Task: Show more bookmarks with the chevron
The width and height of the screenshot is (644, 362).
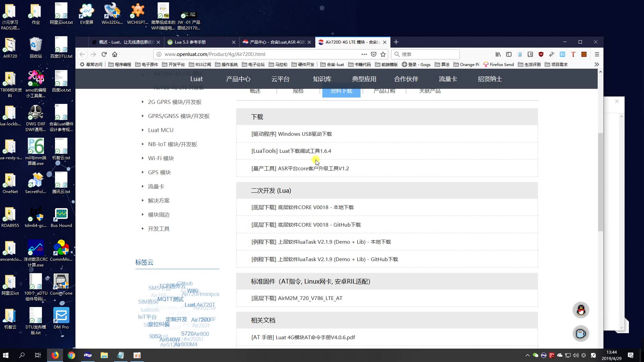Action: click(x=596, y=64)
